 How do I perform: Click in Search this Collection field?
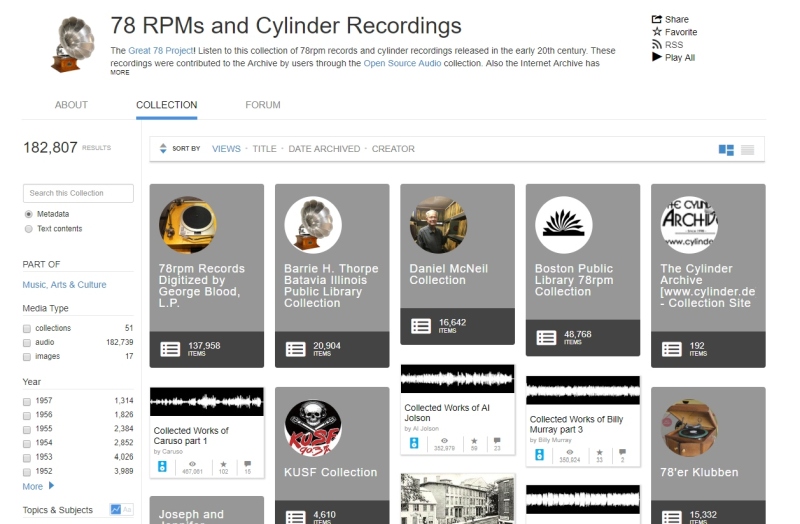point(78,193)
